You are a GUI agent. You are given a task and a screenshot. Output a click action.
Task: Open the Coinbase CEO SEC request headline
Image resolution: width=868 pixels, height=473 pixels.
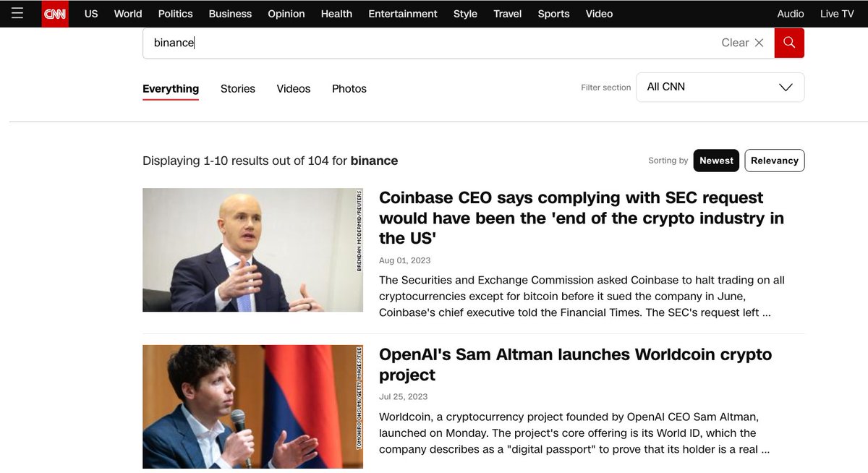pos(582,218)
